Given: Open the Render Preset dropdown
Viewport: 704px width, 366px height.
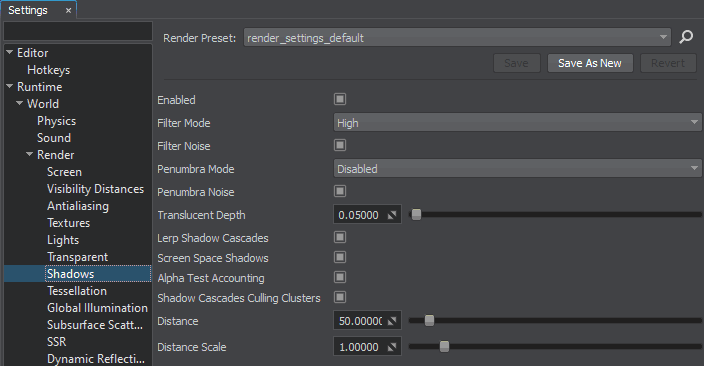Looking at the screenshot, I should pos(457,38).
